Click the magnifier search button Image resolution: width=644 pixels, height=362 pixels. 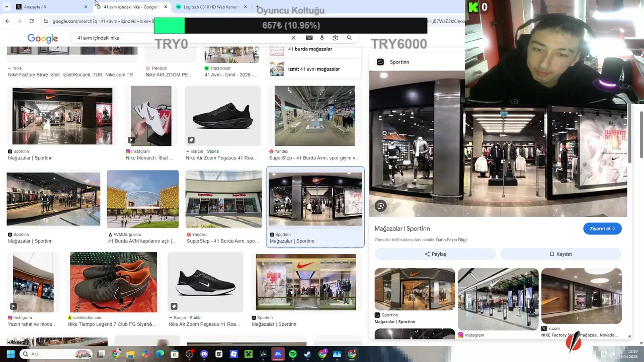(x=349, y=38)
